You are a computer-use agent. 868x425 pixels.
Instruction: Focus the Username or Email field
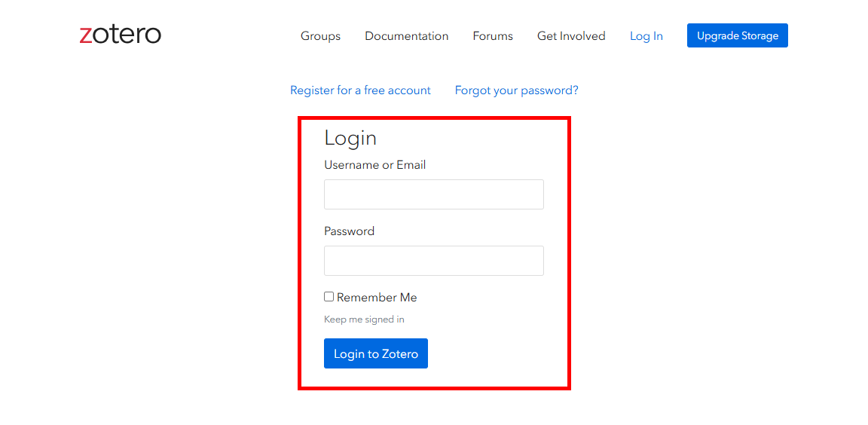(433, 194)
